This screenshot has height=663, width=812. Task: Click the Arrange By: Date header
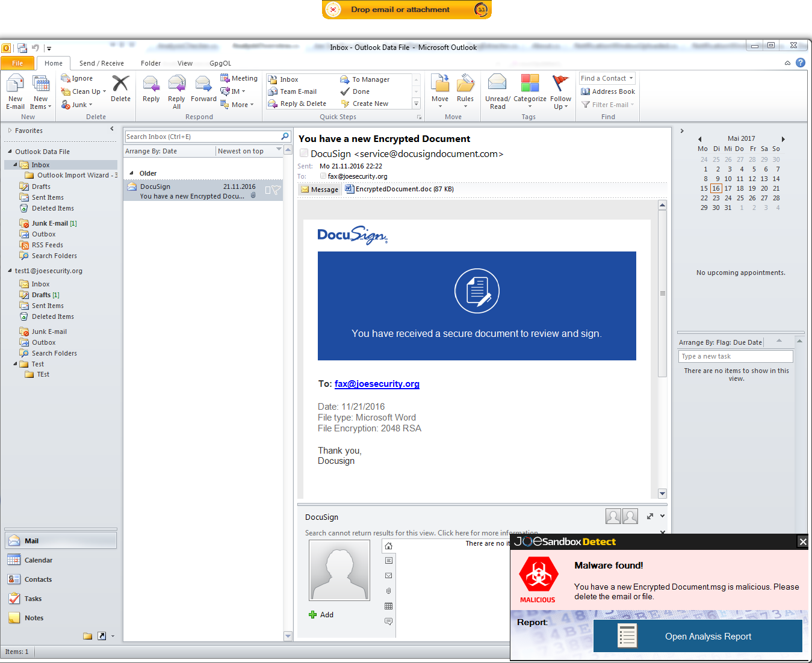[169, 151]
